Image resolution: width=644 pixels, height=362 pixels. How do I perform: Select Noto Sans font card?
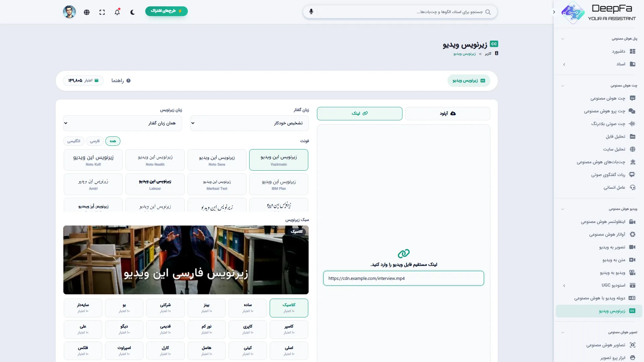point(217,160)
